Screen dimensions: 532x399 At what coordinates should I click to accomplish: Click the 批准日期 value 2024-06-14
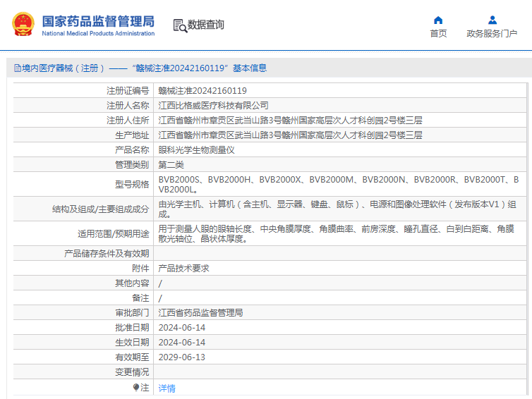click(182, 328)
